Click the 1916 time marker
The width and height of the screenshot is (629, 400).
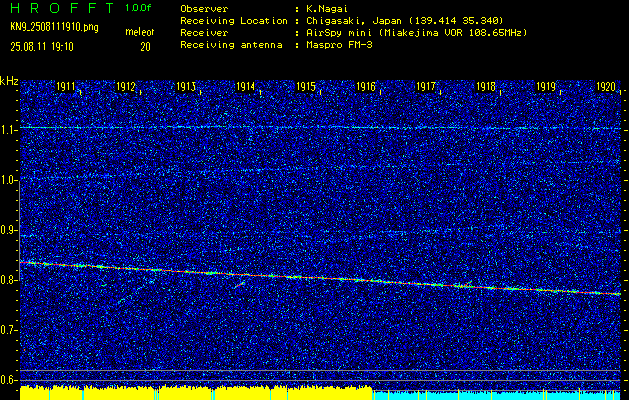coord(366,86)
